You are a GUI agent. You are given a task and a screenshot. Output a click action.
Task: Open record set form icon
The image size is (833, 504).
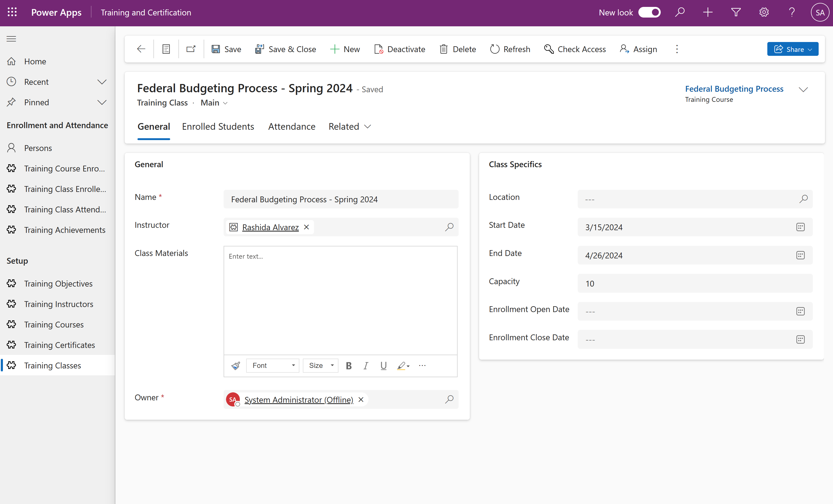click(x=166, y=49)
